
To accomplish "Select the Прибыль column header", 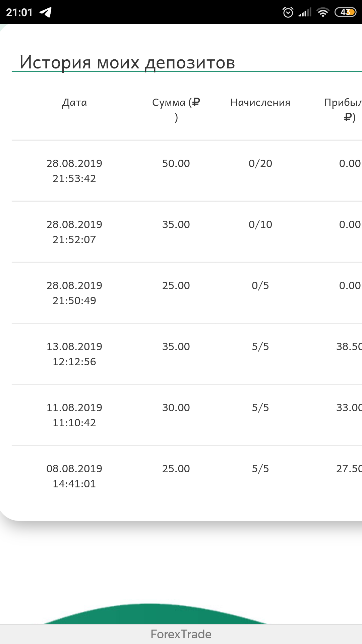I will (x=343, y=110).
